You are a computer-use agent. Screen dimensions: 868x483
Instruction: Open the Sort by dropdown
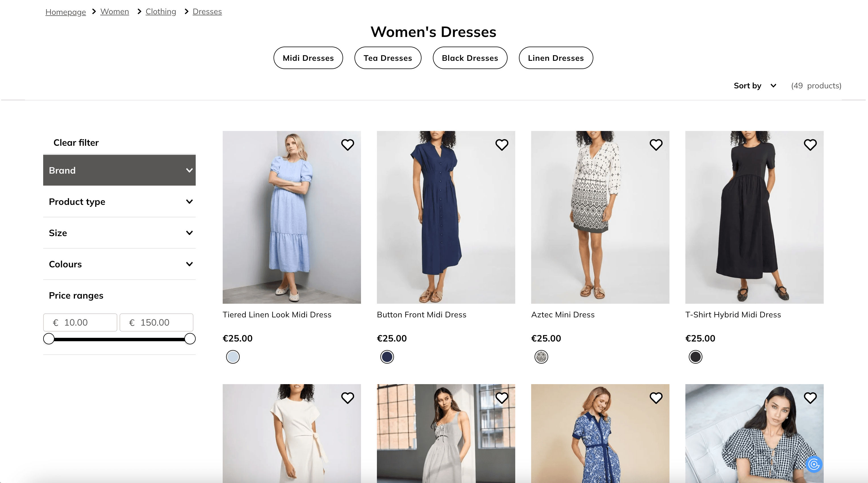(x=755, y=86)
